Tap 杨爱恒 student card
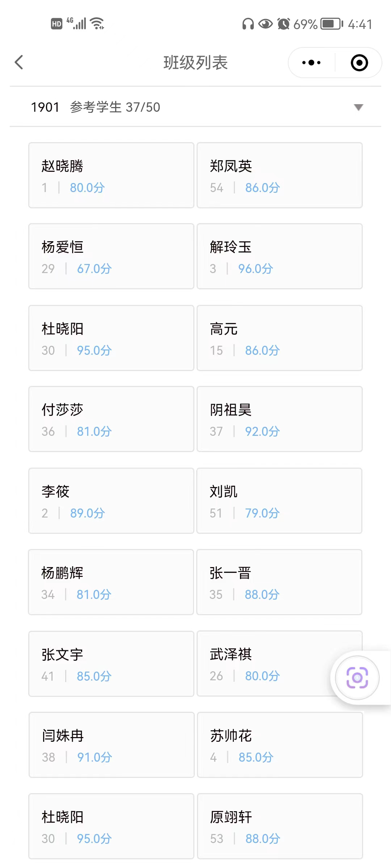Screen dimensions: 391x868 point(111,256)
